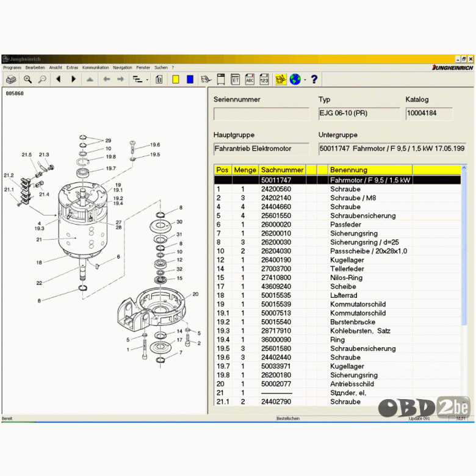This screenshot has height=476, width=476.
Task: Go to the previous page with the black left triangle
Action: click(59, 79)
